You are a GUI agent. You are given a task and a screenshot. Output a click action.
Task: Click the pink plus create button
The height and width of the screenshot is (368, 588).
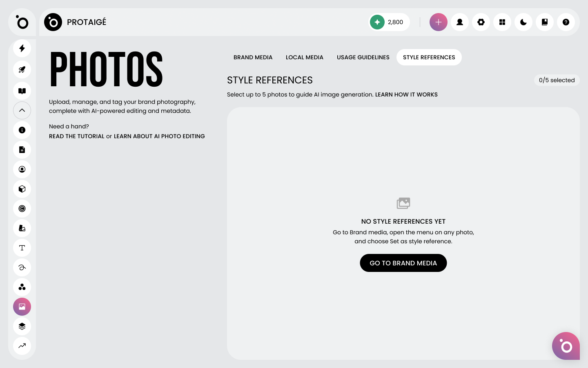[x=439, y=22]
